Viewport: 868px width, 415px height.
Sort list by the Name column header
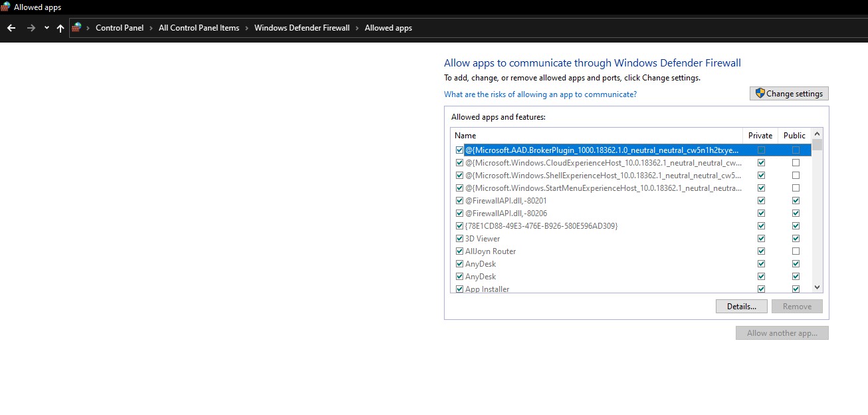(x=465, y=135)
